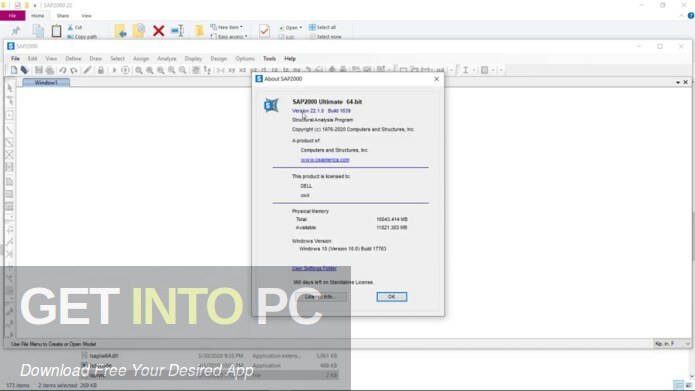The width and height of the screenshot is (695, 391).
Task: Click the Explorer Help question mark icon
Action: [691, 16]
